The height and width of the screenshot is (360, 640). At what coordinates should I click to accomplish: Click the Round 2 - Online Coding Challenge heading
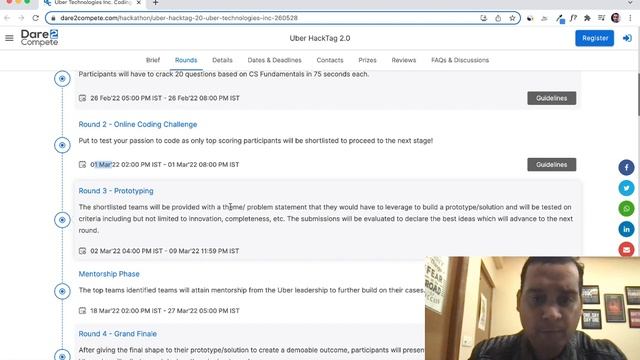(x=138, y=124)
